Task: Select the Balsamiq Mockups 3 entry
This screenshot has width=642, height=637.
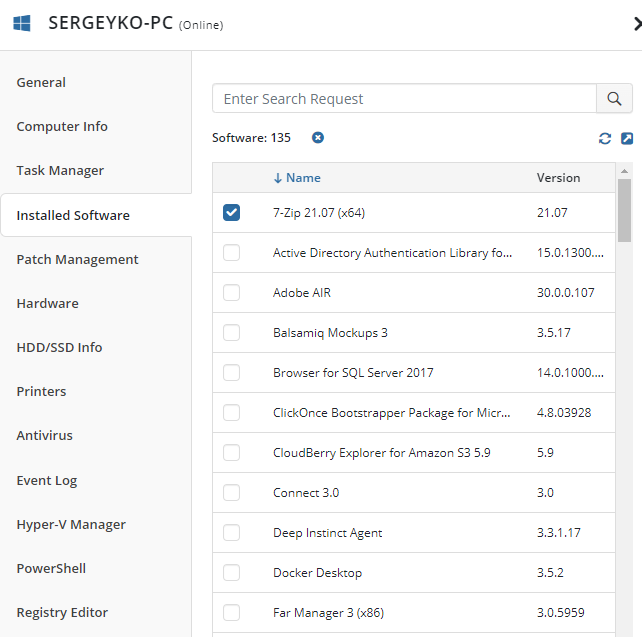Action: (330, 333)
